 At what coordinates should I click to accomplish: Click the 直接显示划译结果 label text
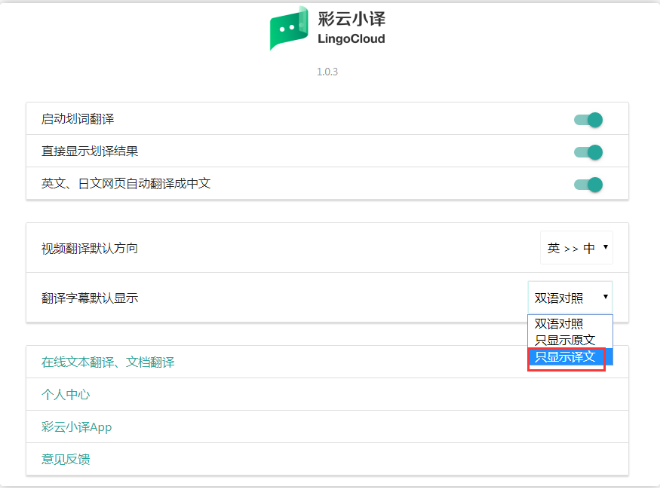point(90,151)
